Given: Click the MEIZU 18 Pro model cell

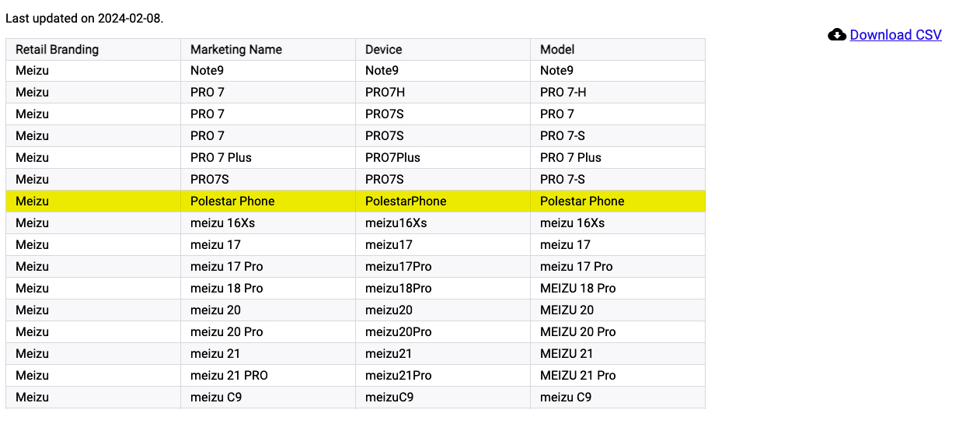Looking at the screenshot, I should tap(577, 289).
